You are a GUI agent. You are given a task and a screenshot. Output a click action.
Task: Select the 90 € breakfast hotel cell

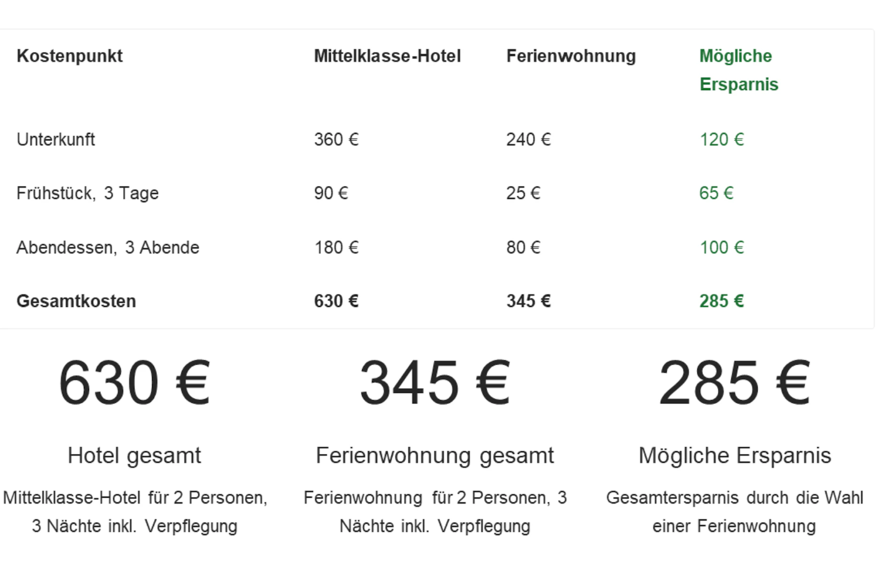tap(331, 193)
